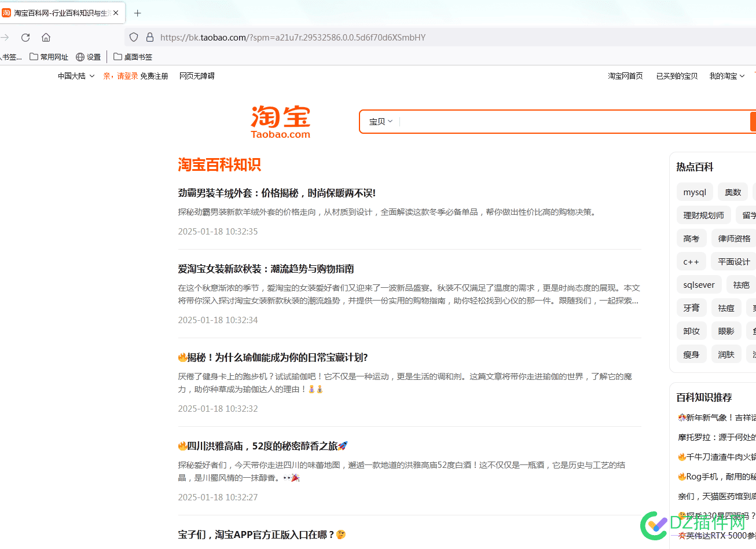Open recommended item 亲们，天猫医药馆
The height and width of the screenshot is (549, 756).
[717, 496]
